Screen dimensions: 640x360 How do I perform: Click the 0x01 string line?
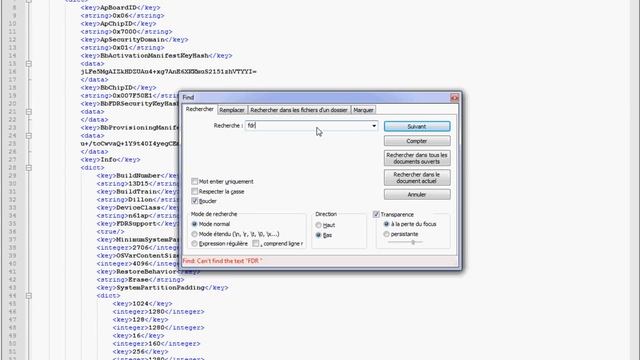[x=122, y=48]
